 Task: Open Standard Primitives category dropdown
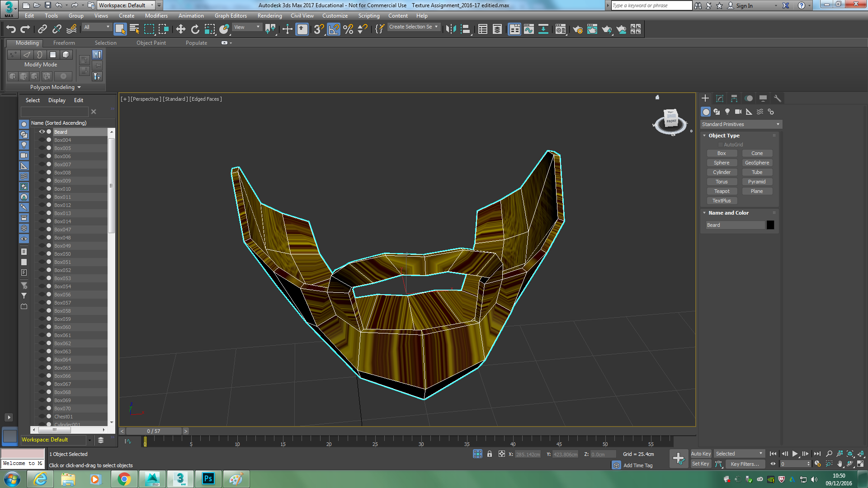[x=741, y=124]
